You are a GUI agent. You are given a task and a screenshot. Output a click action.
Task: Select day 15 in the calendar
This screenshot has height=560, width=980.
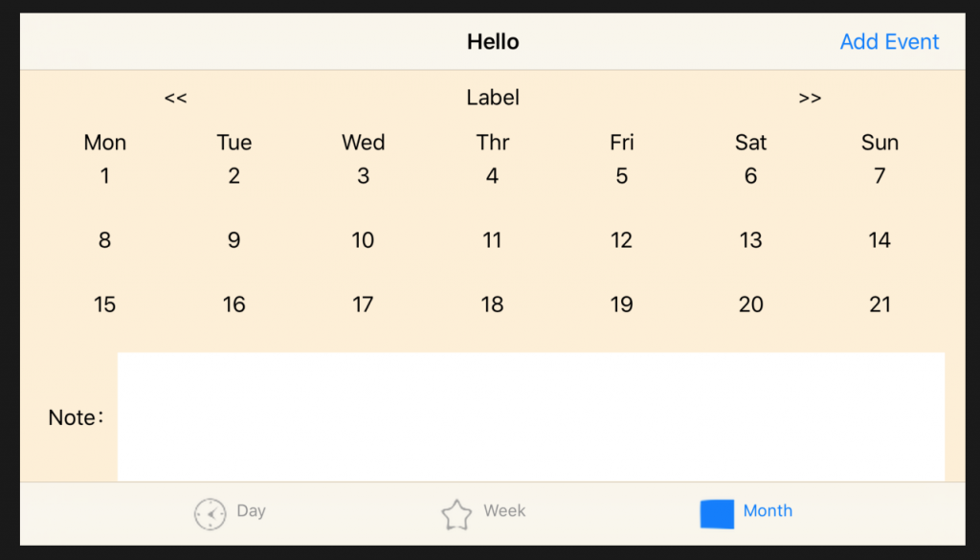click(104, 304)
